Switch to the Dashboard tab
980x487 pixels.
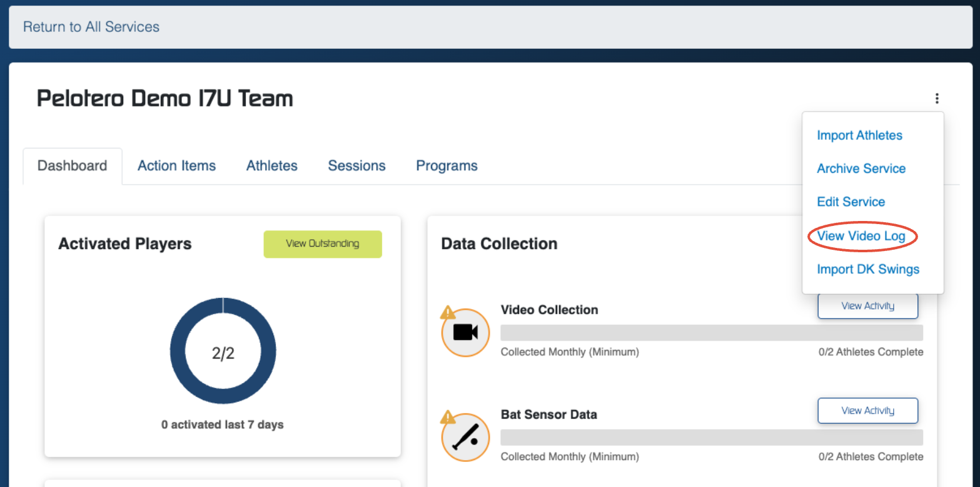click(73, 166)
